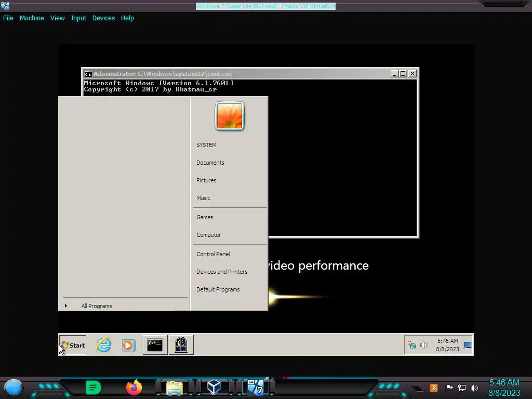Open Windows Media Player in guest taskbar
Screen dimensions: 532x399
point(129,345)
